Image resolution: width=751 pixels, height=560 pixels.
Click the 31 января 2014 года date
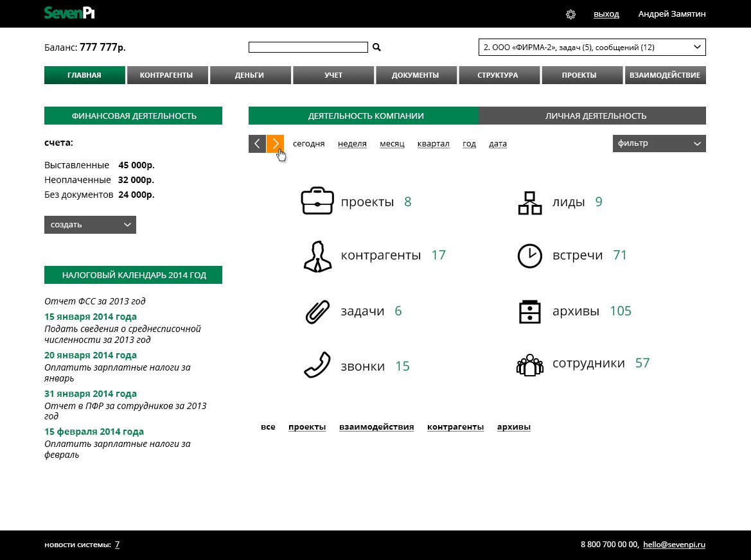(x=91, y=394)
